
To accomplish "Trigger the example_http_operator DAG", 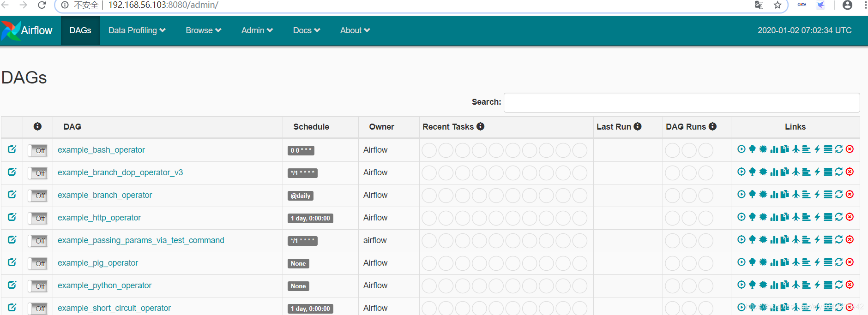I will [x=741, y=217].
